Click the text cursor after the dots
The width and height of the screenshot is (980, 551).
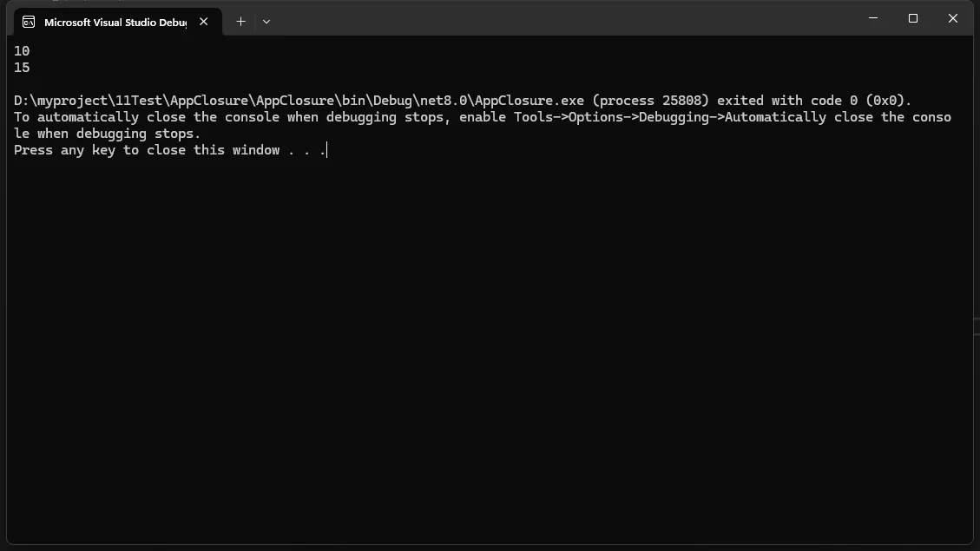click(327, 150)
